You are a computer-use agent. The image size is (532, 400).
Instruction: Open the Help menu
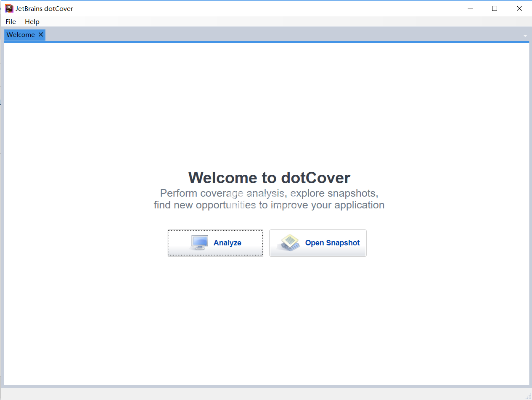point(32,21)
